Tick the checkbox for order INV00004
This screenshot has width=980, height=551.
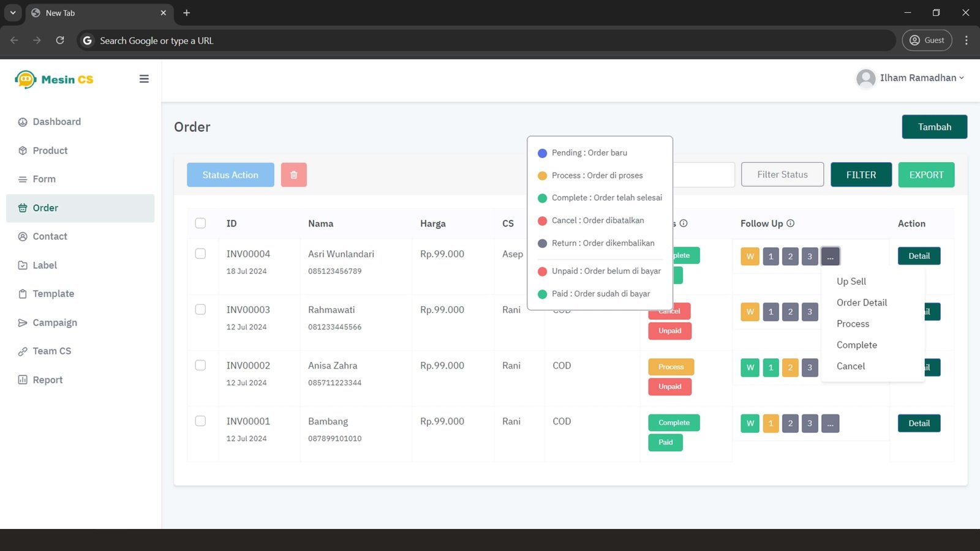(200, 253)
